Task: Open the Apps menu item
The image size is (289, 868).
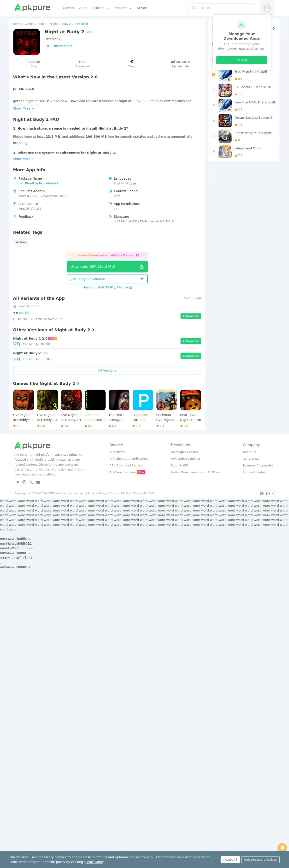Action: (83, 8)
